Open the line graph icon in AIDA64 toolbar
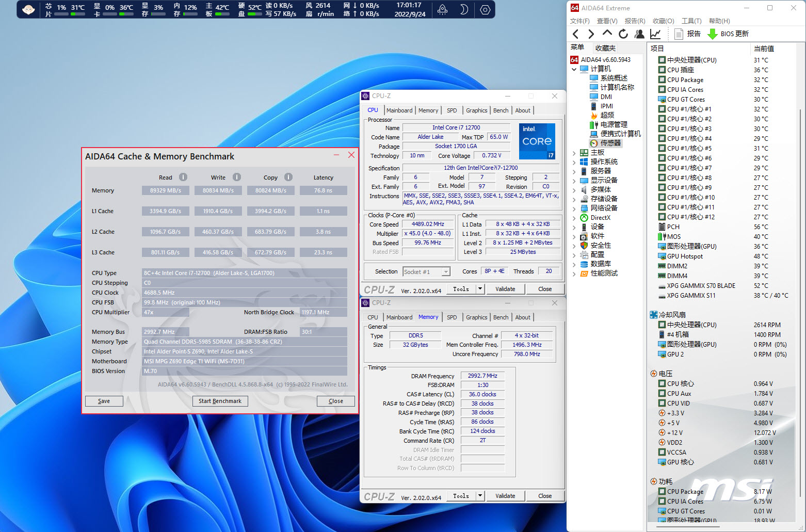The width and height of the screenshot is (806, 532). (655, 34)
